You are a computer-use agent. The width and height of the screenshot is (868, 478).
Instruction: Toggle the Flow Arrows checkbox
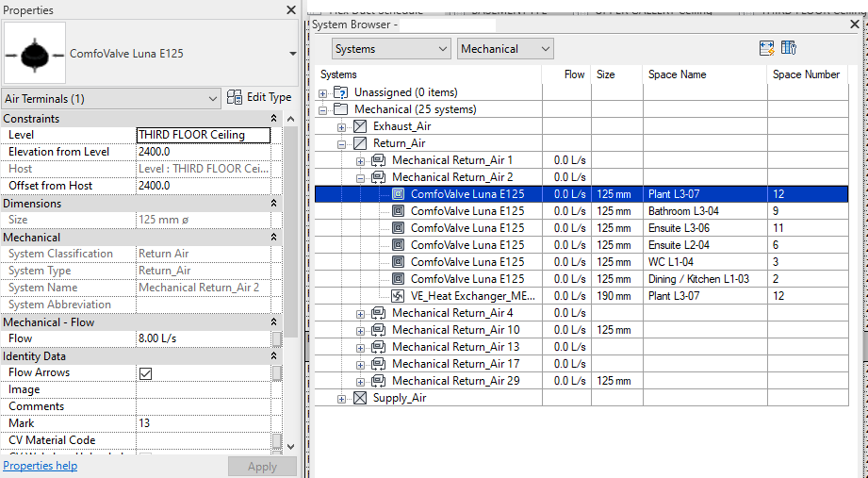(x=145, y=373)
